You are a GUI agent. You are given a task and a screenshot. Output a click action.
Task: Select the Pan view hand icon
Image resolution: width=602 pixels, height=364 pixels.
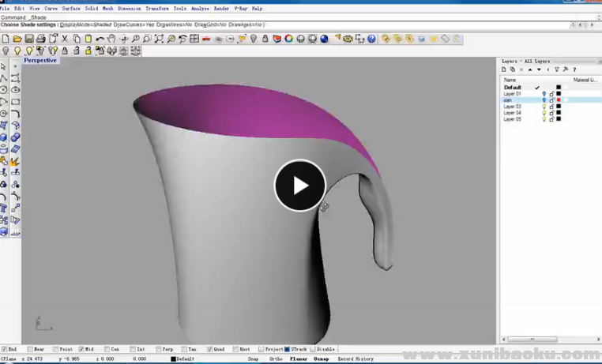[x=111, y=39]
